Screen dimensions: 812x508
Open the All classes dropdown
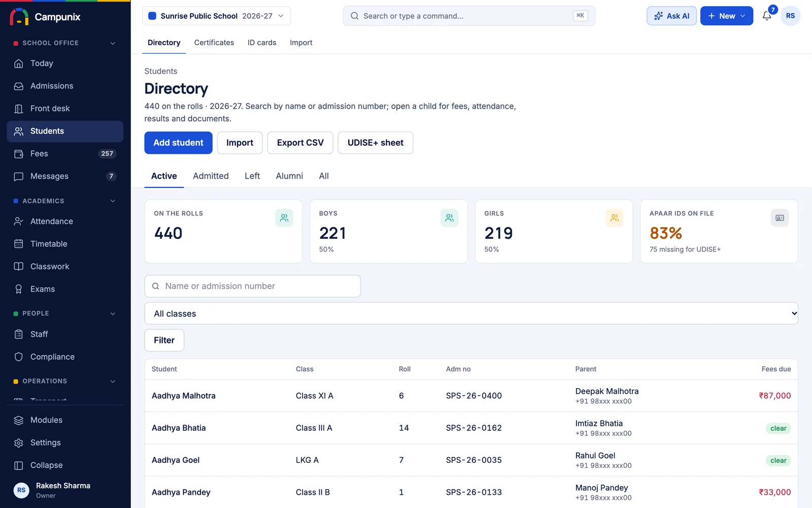coord(471,313)
